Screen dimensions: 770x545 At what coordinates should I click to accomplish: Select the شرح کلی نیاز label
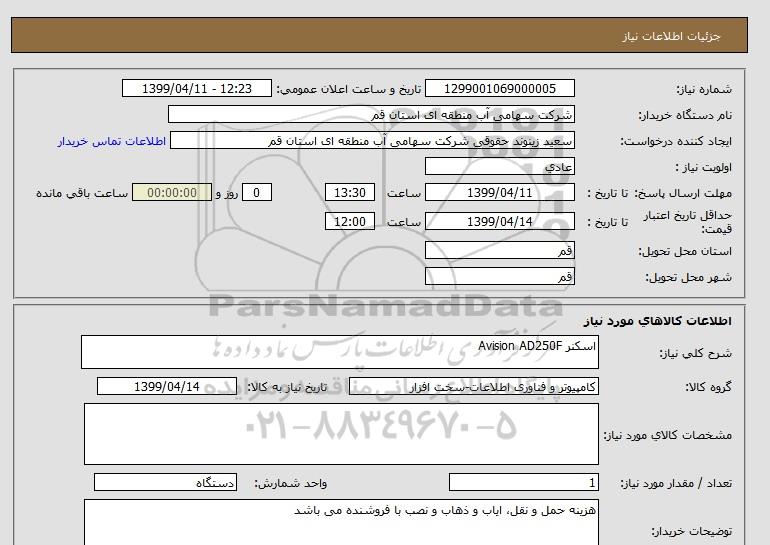point(695,353)
